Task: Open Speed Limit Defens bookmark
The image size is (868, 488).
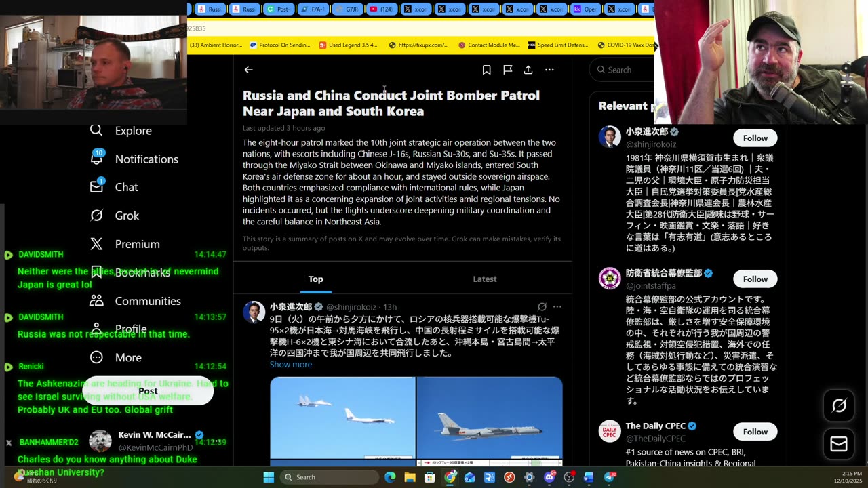Action: click(559, 45)
